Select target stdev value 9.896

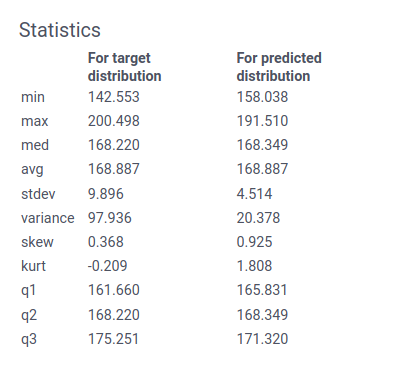(x=106, y=194)
